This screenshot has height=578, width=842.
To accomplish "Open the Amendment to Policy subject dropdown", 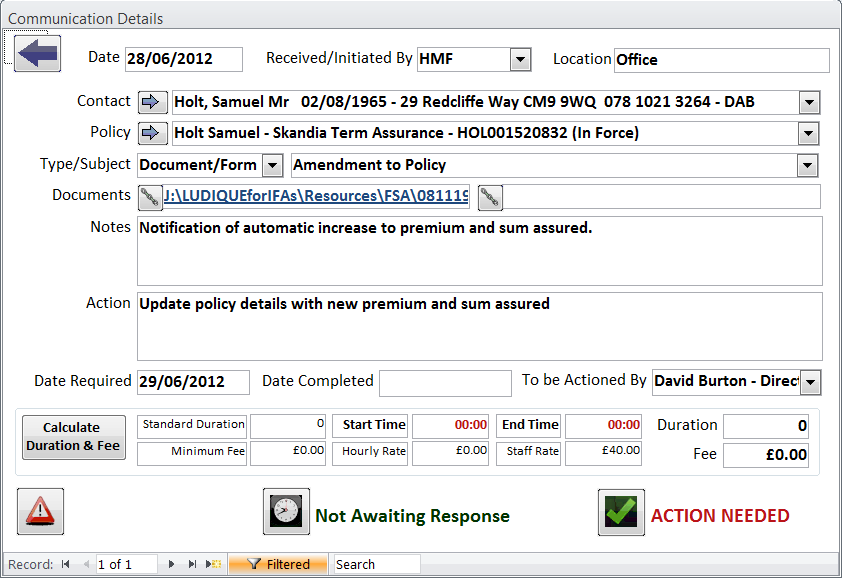I will pos(808,166).
